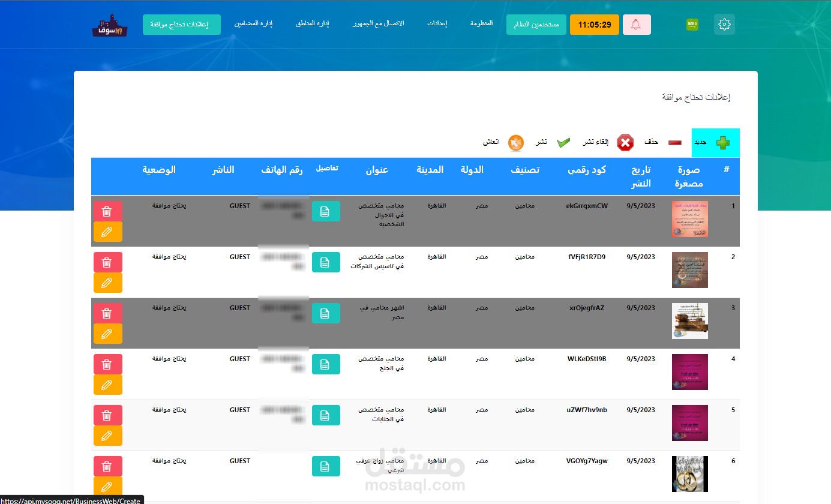The image size is (831, 504).
Task: Click the code text xrOjegfrAZ
Action: pos(587,308)
